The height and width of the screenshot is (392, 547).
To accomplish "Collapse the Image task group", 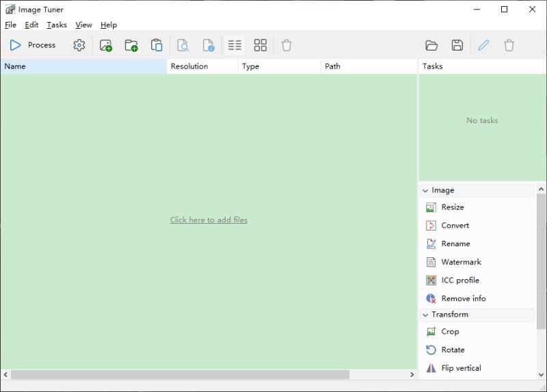I will [425, 191].
